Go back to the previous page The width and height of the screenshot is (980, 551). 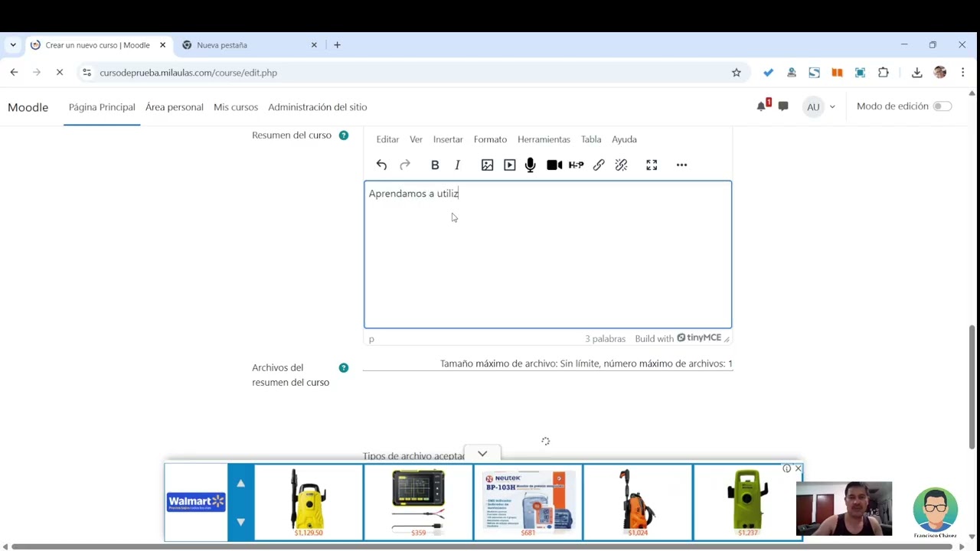[14, 73]
